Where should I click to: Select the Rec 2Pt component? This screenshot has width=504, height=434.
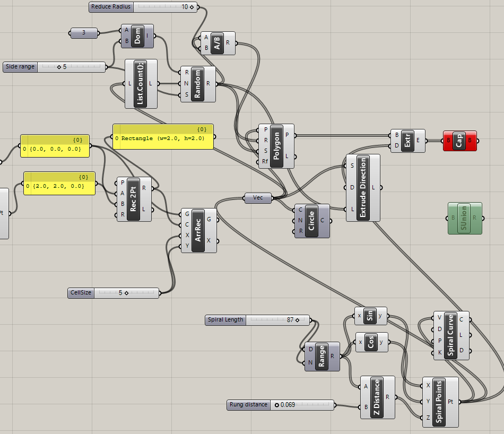(x=133, y=198)
